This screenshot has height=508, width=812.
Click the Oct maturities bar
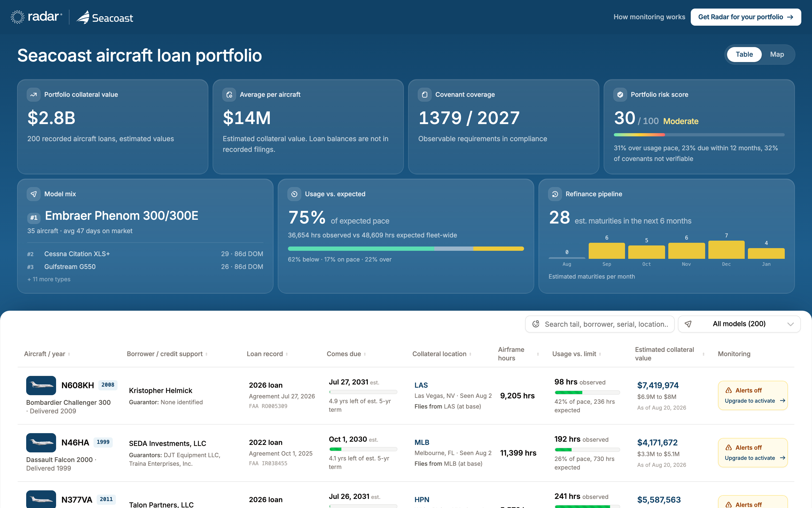pyautogui.click(x=646, y=252)
